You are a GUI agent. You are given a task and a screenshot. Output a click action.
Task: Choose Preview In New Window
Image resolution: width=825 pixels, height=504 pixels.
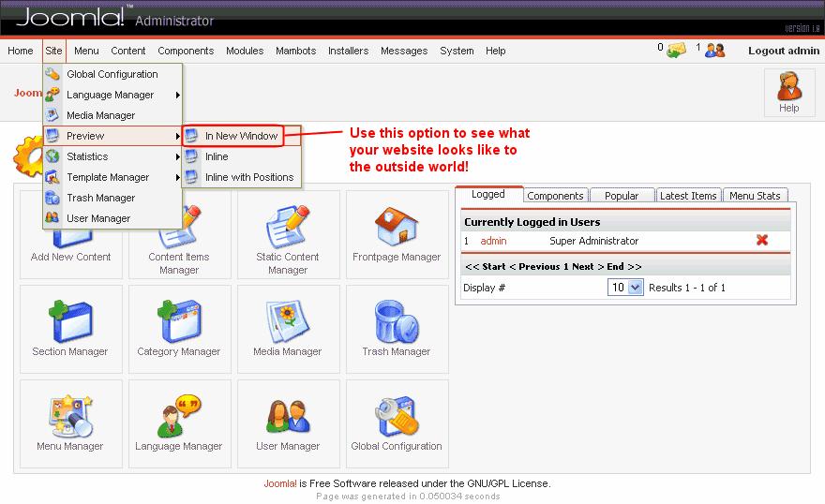pos(242,136)
